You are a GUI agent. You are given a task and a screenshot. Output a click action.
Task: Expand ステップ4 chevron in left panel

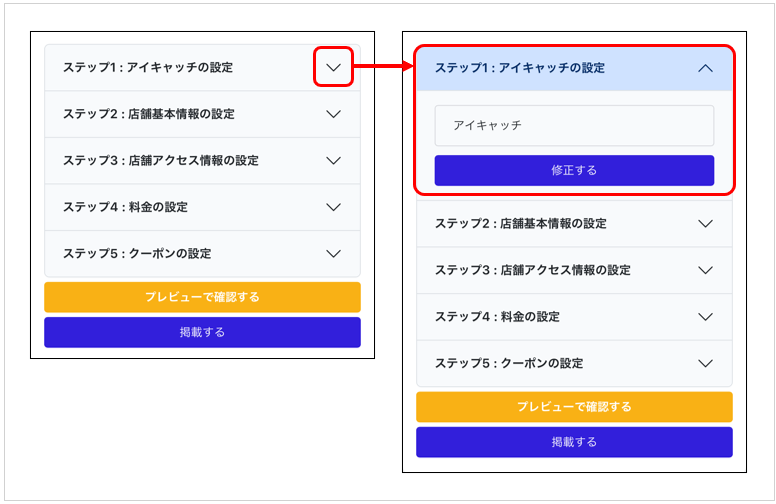(334, 207)
